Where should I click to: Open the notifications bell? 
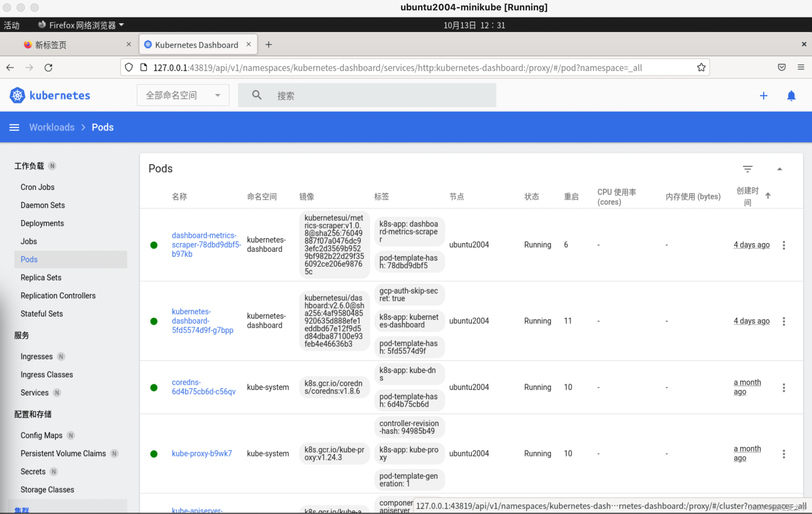point(791,95)
